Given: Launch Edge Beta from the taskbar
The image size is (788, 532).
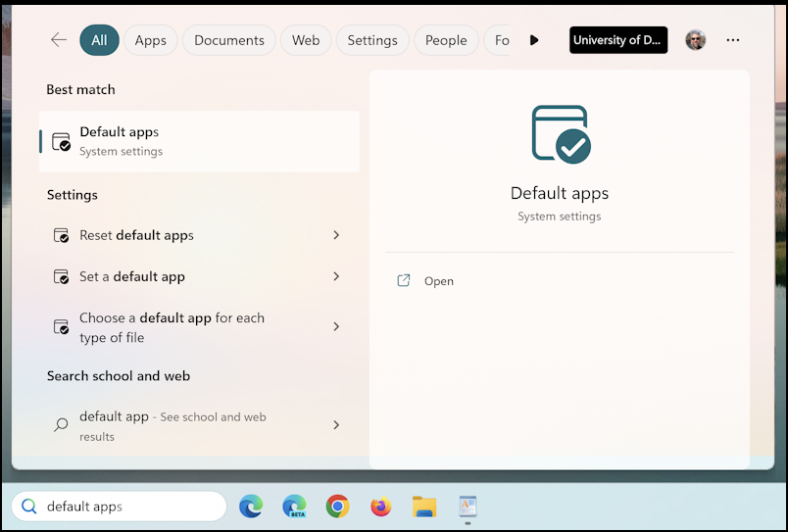Looking at the screenshot, I should pyautogui.click(x=294, y=506).
